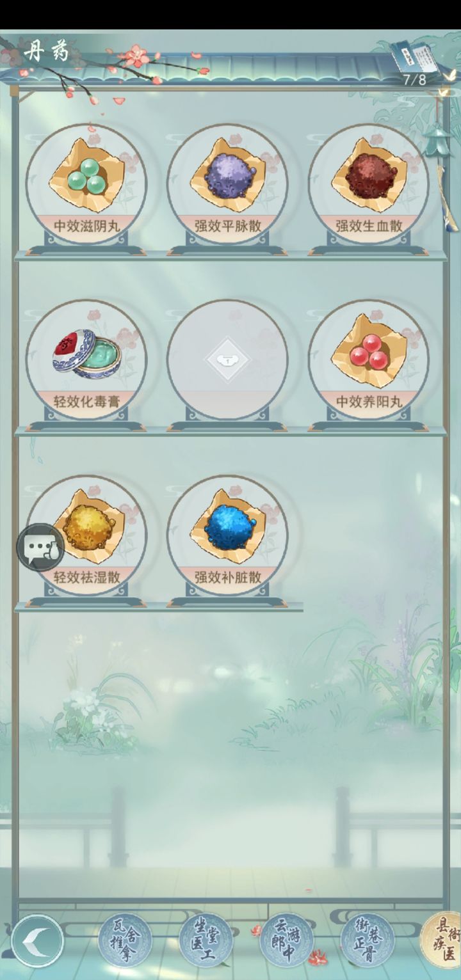Tap the empty medicine slot placeholder

227,359
